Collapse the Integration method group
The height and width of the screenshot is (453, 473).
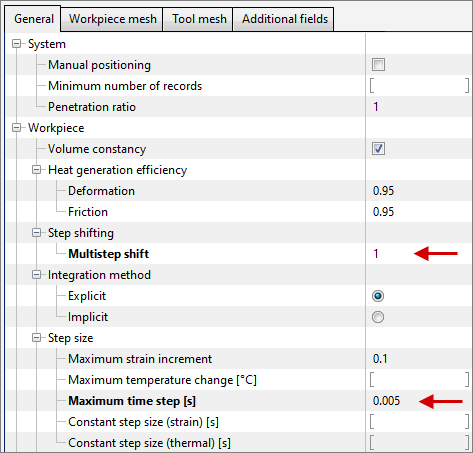pos(36,275)
